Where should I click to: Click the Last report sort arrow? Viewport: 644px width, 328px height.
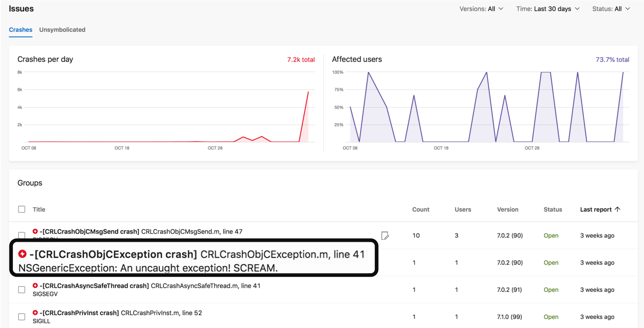click(x=617, y=209)
